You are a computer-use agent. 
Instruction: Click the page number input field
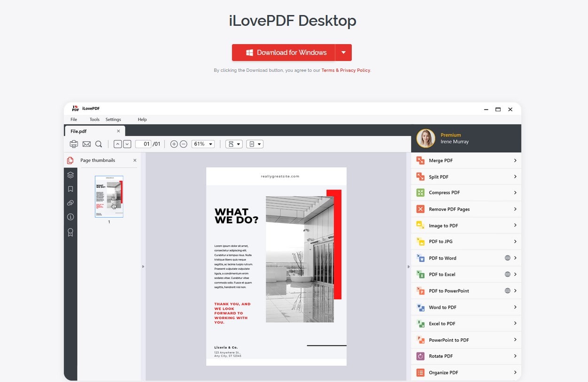[x=143, y=144]
